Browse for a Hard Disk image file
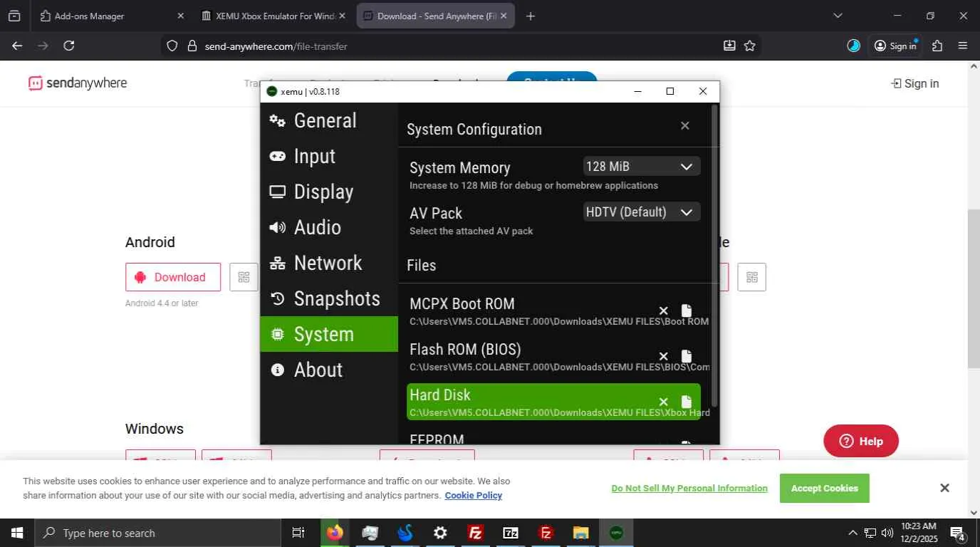Image resolution: width=980 pixels, height=547 pixels. [687, 402]
